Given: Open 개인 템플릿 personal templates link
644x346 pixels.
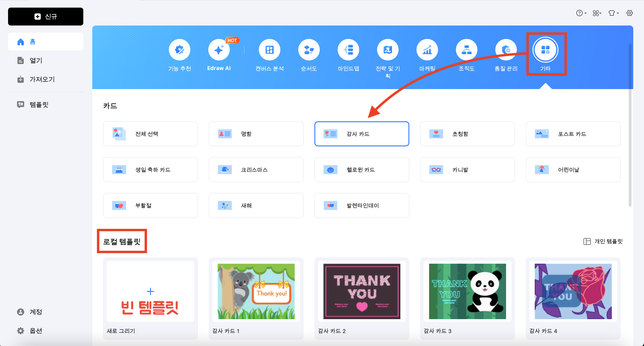Looking at the screenshot, I should pyautogui.click(x=603, y=241).
